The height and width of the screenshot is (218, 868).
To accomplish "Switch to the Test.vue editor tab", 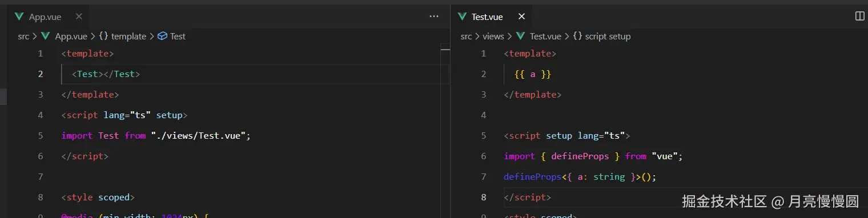I will click(x=492, y=17).
